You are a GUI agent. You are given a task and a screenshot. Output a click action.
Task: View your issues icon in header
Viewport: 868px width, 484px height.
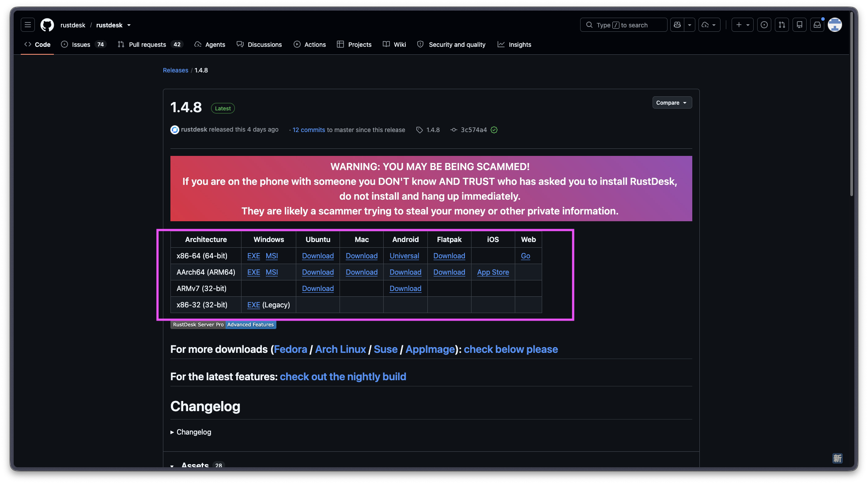(764, 25)
